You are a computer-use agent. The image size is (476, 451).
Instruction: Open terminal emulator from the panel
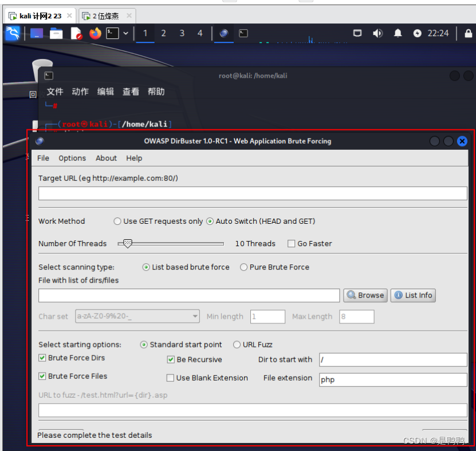tap(112, 33)
